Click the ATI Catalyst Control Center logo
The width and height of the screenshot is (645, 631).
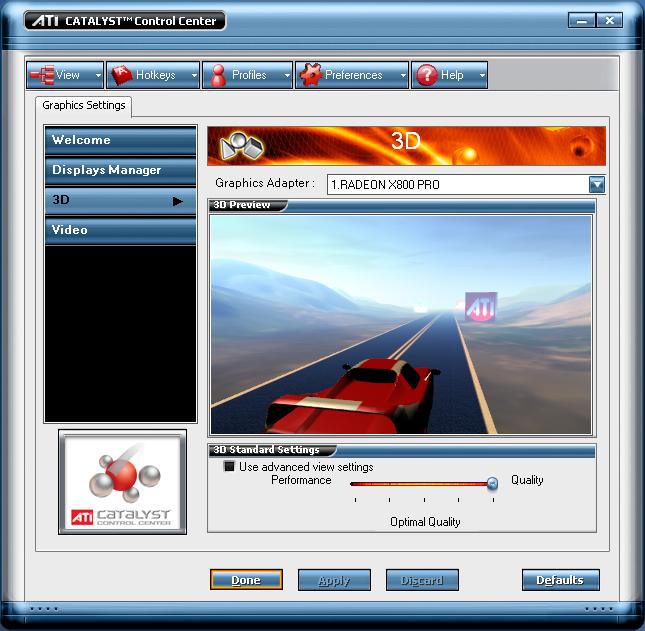[122, 482]
